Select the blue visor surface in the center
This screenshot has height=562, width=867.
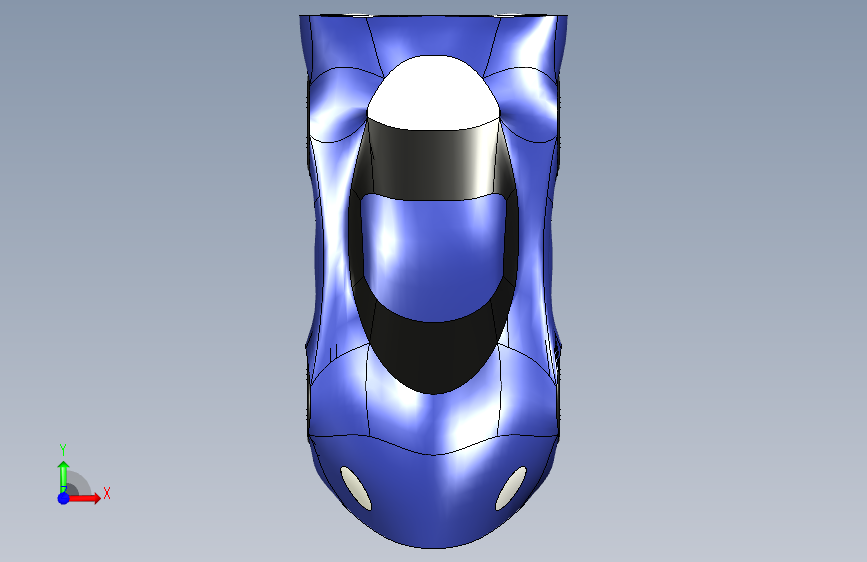[434, 257]
